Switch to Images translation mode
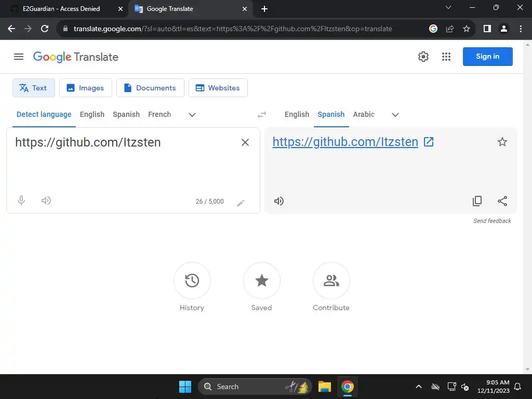Image resolution: width=532 pixels, height=399 pixels. 86,88
